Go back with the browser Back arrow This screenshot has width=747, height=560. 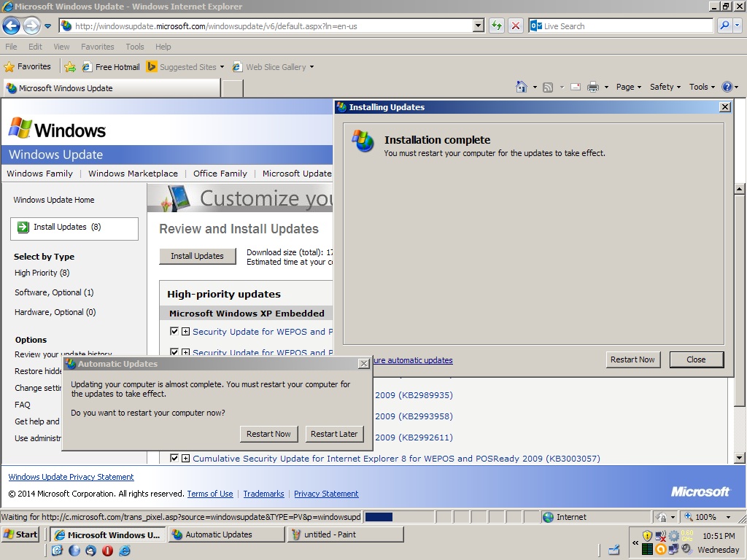12,26
